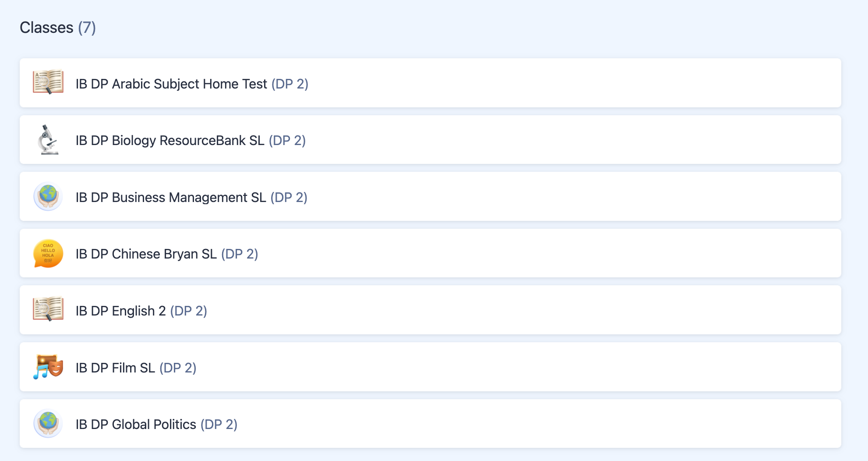Click the theater masks icon for Film SL

(x=48, y=367)
